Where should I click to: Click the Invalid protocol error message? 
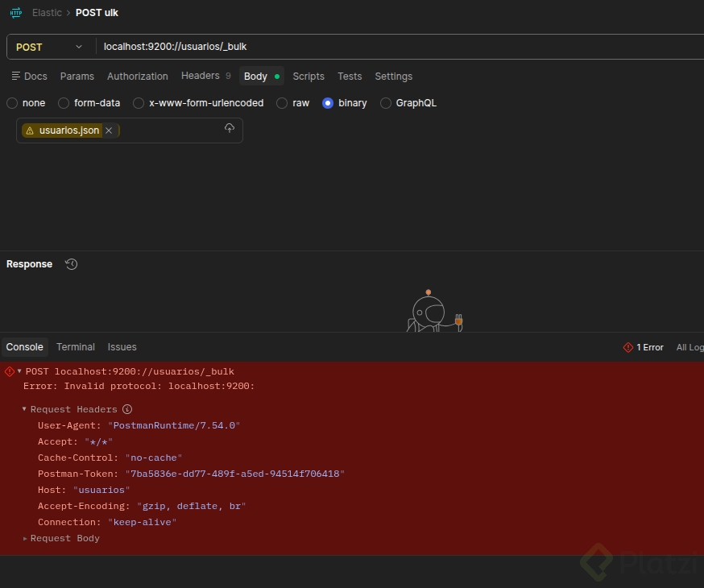(x=139, y=386)
